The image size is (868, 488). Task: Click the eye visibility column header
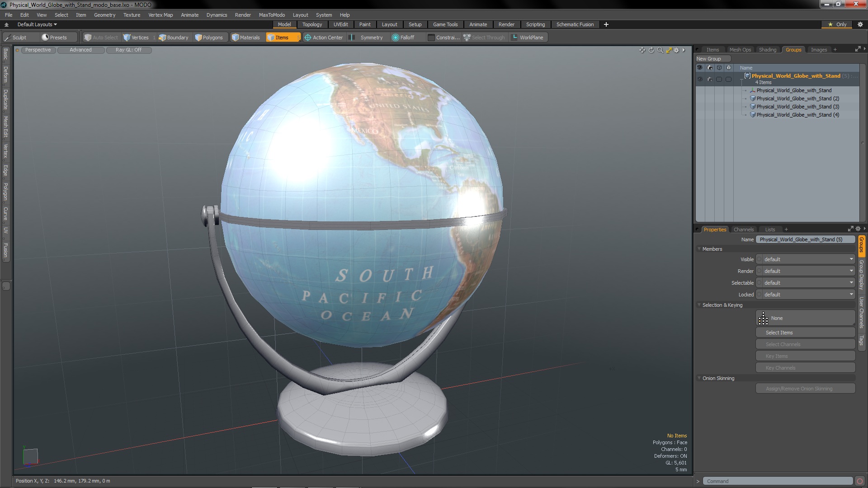click(x=700, y=68)
